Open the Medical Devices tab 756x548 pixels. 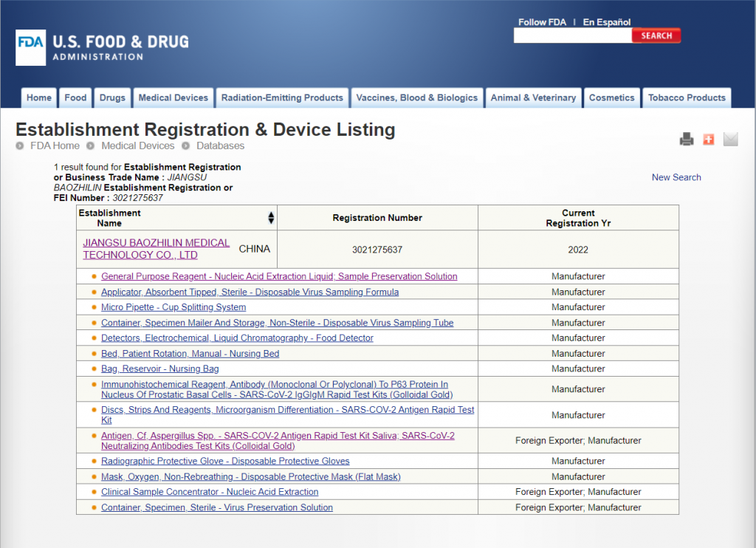point(173,97)
